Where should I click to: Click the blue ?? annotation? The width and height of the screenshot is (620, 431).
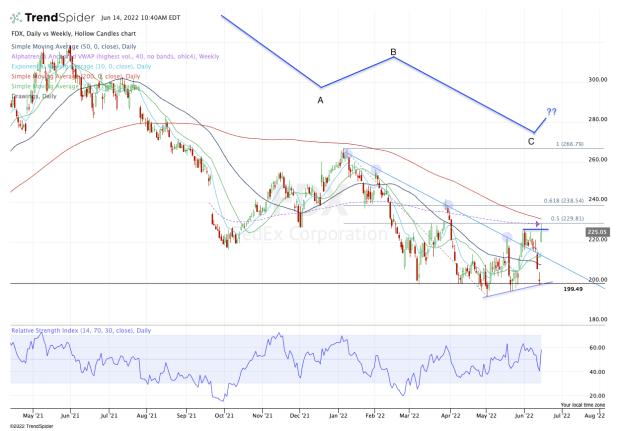pos(552,112)
